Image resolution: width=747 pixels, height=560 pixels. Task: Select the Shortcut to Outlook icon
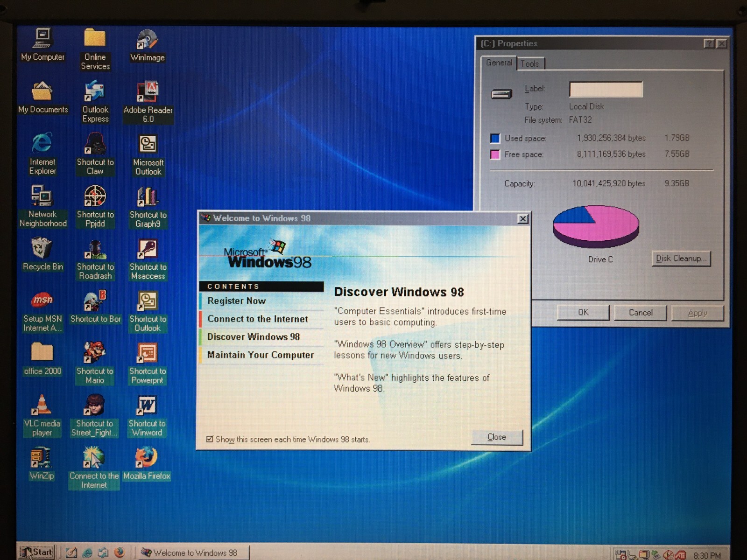(x=148, y=311)
